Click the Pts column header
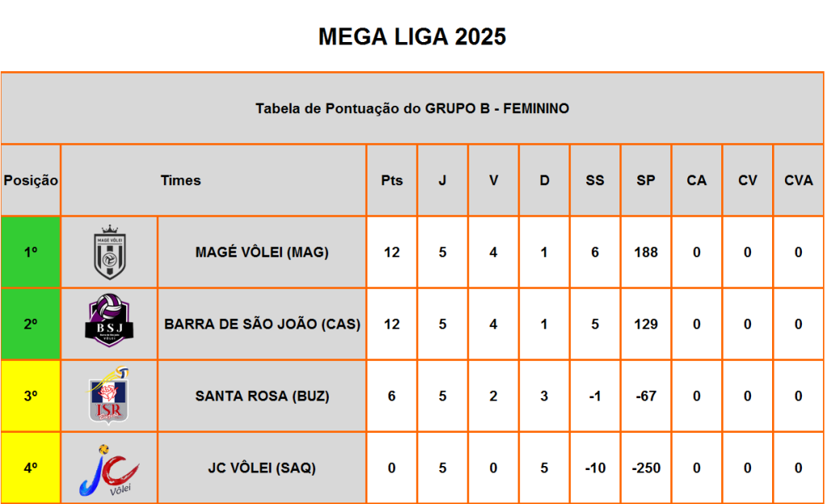The height and width of the screenshot is (504, 827). 392,180
